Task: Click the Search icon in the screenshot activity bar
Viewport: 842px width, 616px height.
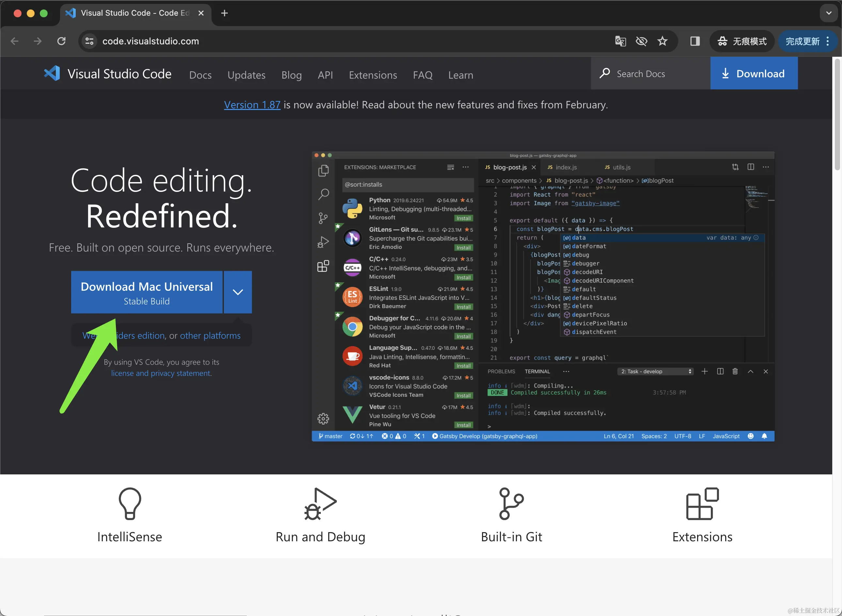Action: [323, 194]
